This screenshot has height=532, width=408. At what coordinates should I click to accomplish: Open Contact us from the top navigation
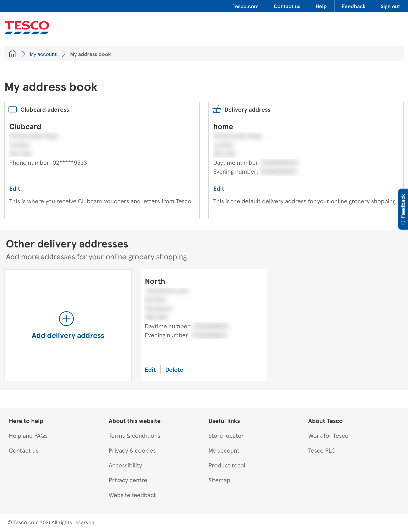pyautogui.click(x=287, y=6)
